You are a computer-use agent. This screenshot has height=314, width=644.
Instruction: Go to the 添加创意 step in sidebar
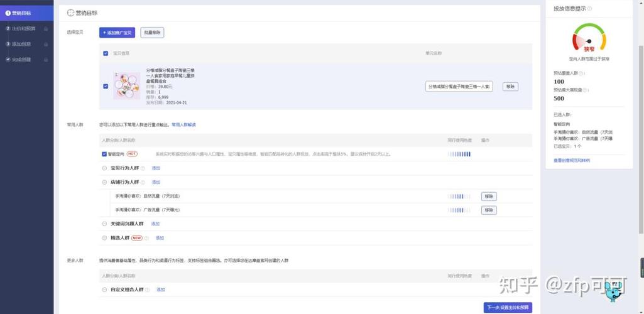(x=26, y=44)
